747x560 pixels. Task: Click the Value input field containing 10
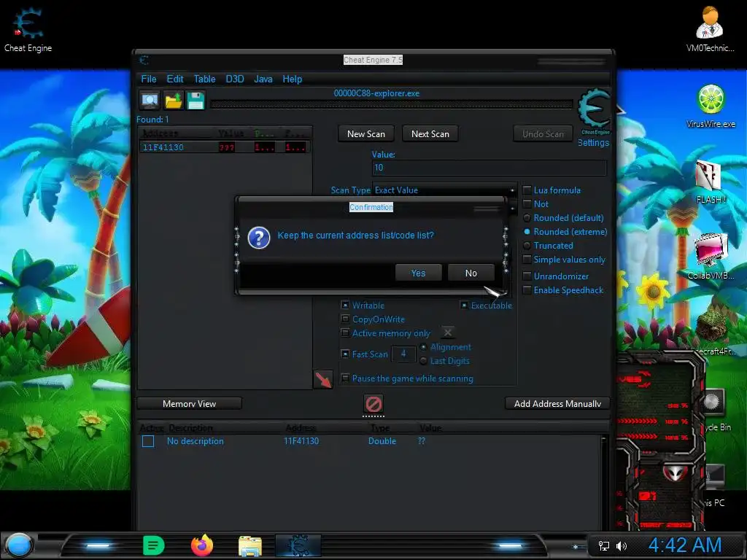point(489,168)
